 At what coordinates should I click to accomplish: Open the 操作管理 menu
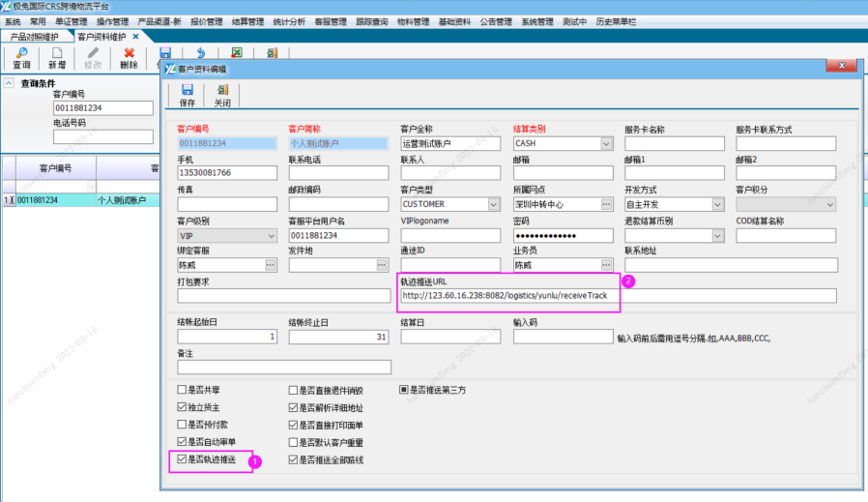click(x=112, y=21)
